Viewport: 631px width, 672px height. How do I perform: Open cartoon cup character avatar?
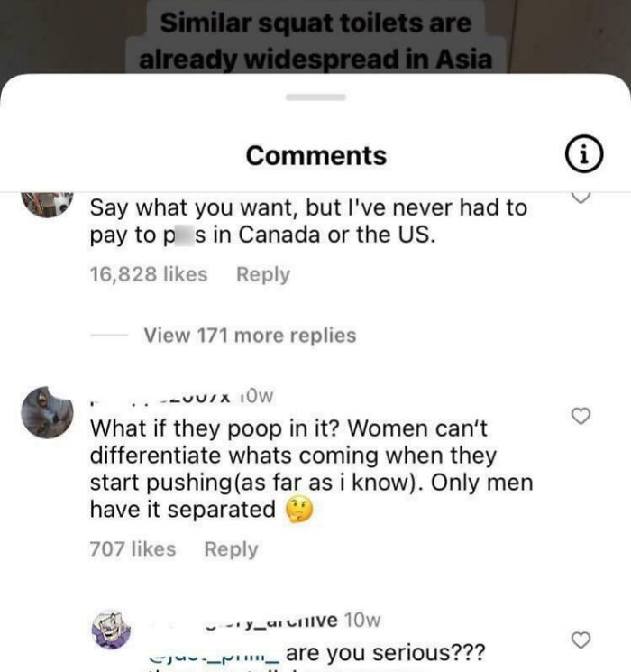point(111,630)
